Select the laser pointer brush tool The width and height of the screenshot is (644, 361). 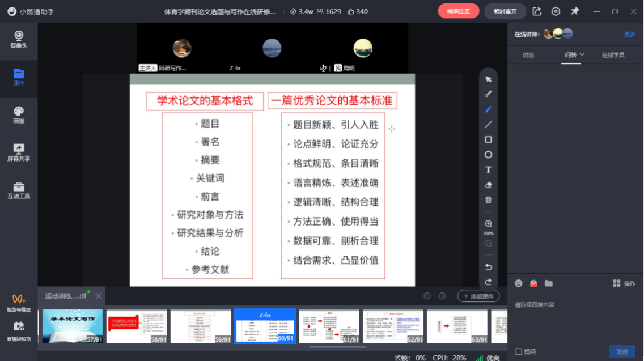(x=488, y=94)
